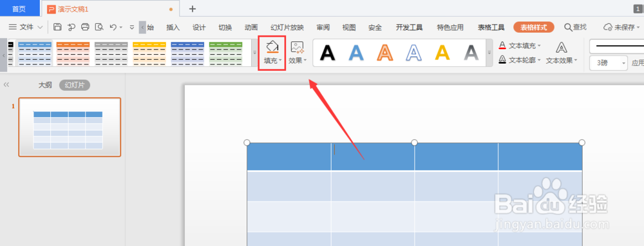Apply gray gradient WordArt style
The image size is (644, 246).
[x=471, y=53]
